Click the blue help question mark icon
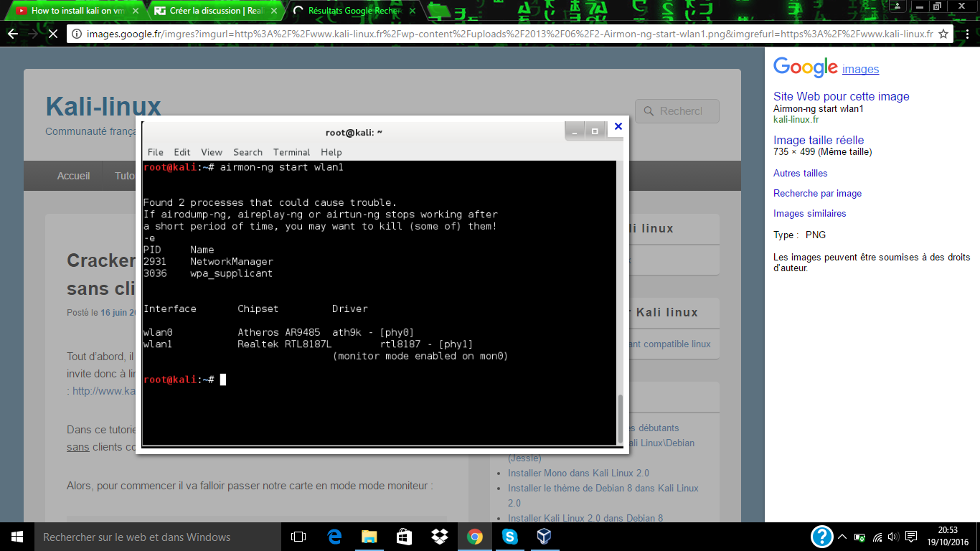Screen dimensions: 980x551 coord(821,536)
